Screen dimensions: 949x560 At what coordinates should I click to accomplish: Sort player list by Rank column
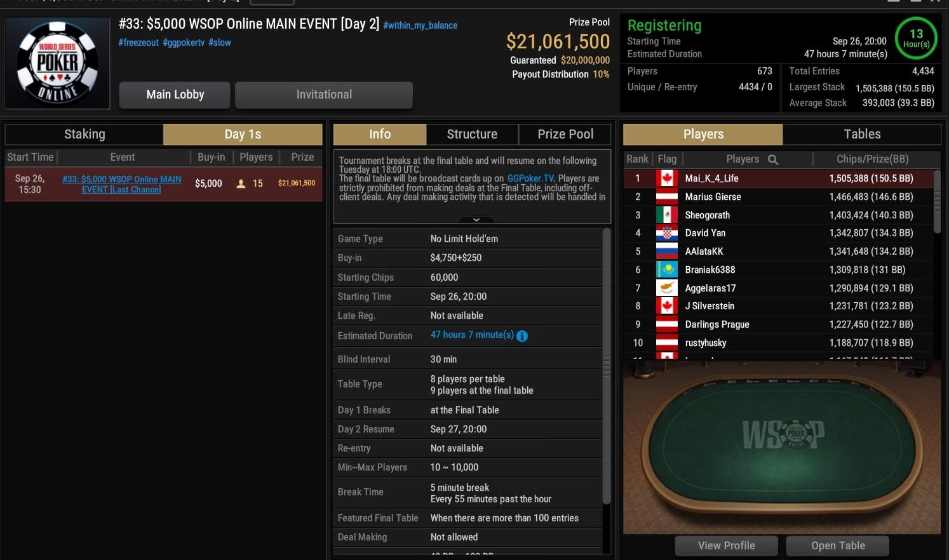(637, 159)
